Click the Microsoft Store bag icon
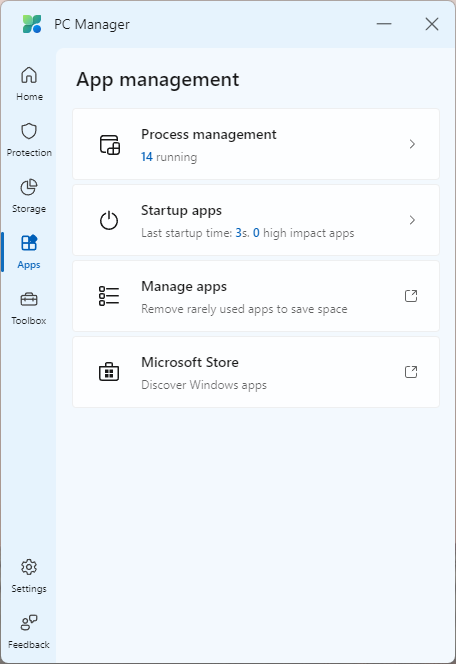456x664 pixels. pos(109,372)
